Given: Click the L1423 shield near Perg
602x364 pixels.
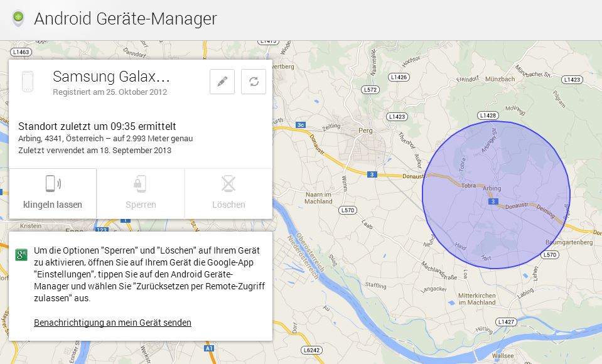Looking at the screenshot, I should pyautogui.click(x=397, y=117).
